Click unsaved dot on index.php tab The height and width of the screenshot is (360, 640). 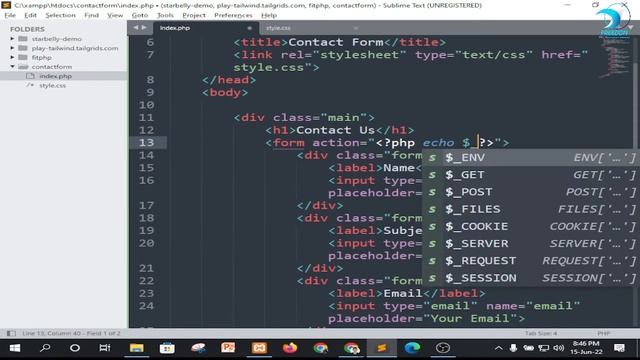click(x=249, y=28)
